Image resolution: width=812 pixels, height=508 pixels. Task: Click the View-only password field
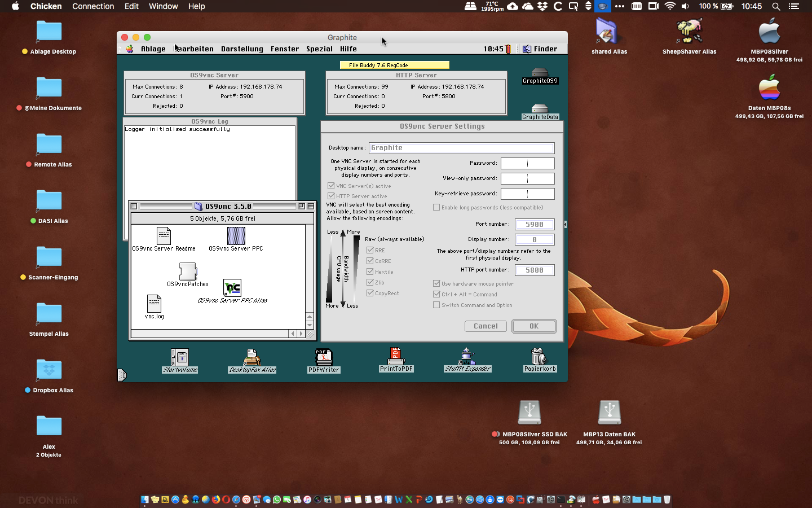[x=528, y=178]
